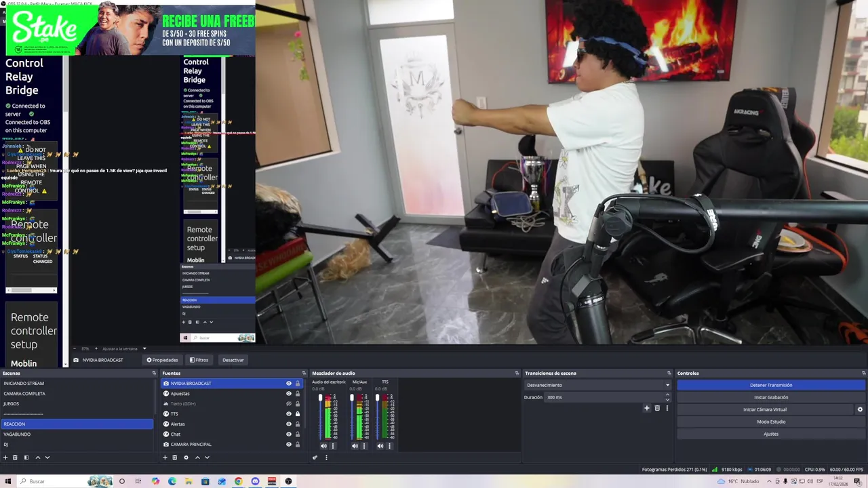
Task: Add a new scene with the plus icon
Action: (x=5, y=457)
